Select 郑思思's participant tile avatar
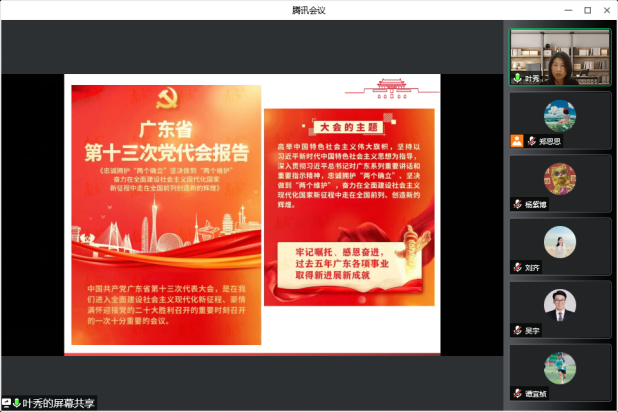 (x=559, y=115)
